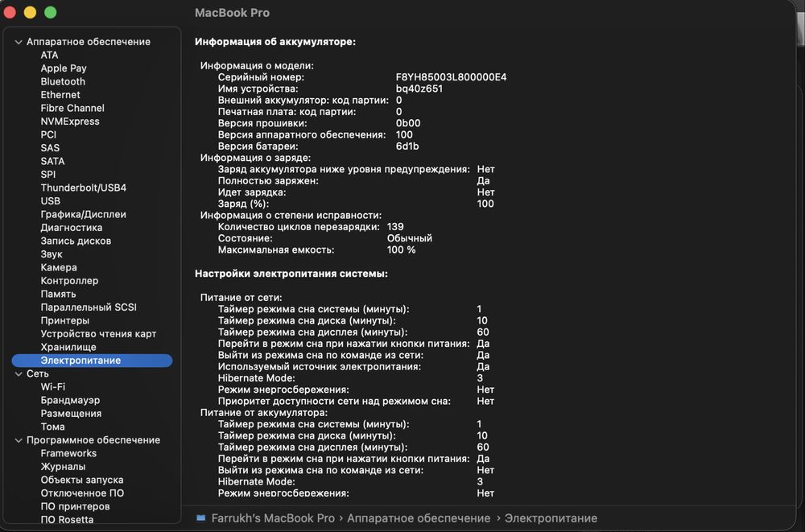Collapse the Программное обеспечение section
The width and height of the screenshot is (805, 532).
point(19,440)
